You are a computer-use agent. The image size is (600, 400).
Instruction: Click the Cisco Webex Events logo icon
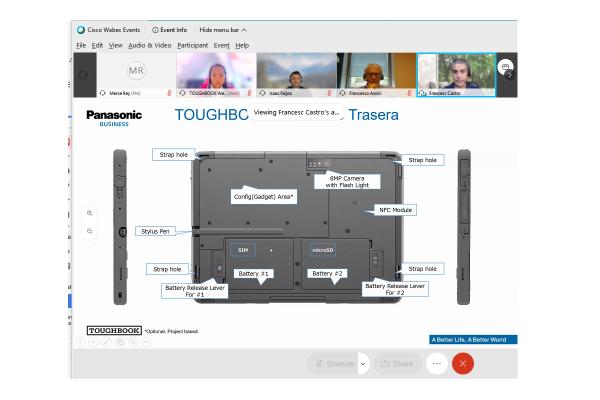81,30
